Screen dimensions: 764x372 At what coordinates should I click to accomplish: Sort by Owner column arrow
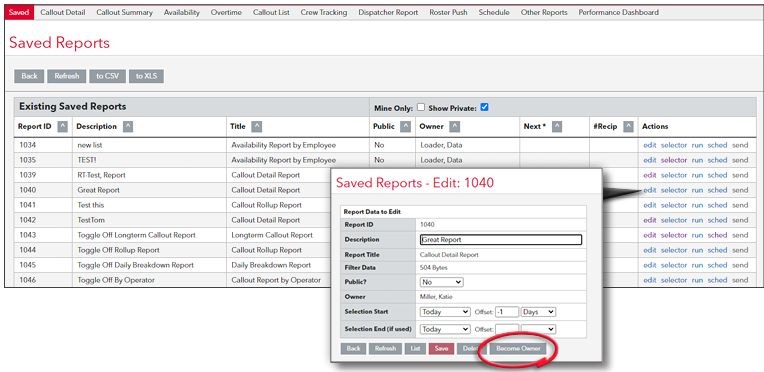pos(455,127)
